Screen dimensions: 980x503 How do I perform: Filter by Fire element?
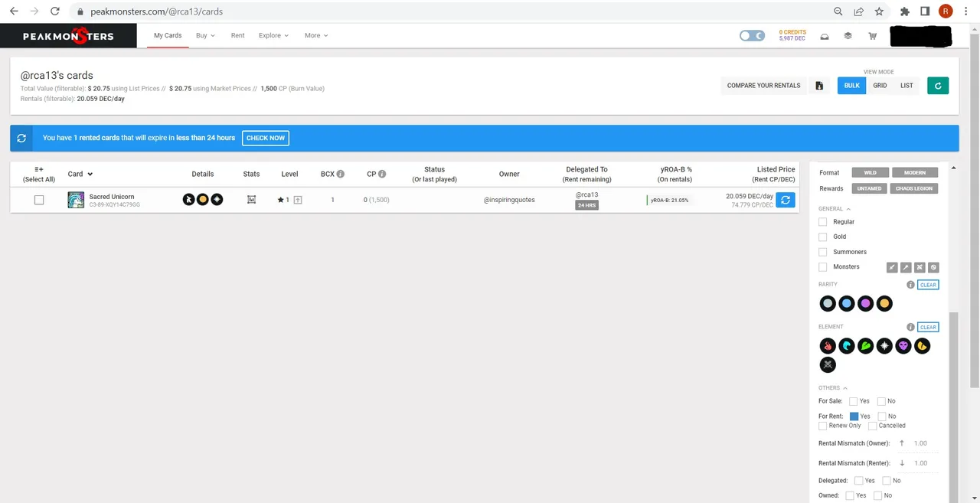828,346
